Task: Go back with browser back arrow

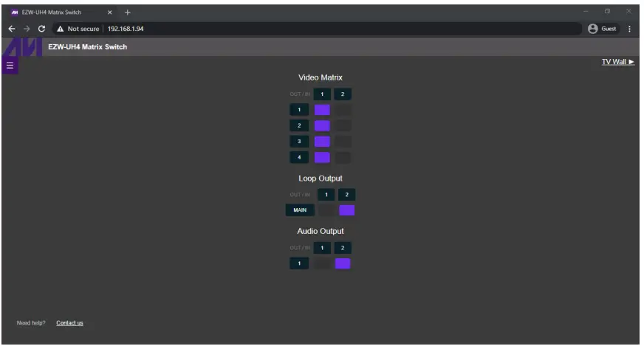Action: (x=12, y=29)
